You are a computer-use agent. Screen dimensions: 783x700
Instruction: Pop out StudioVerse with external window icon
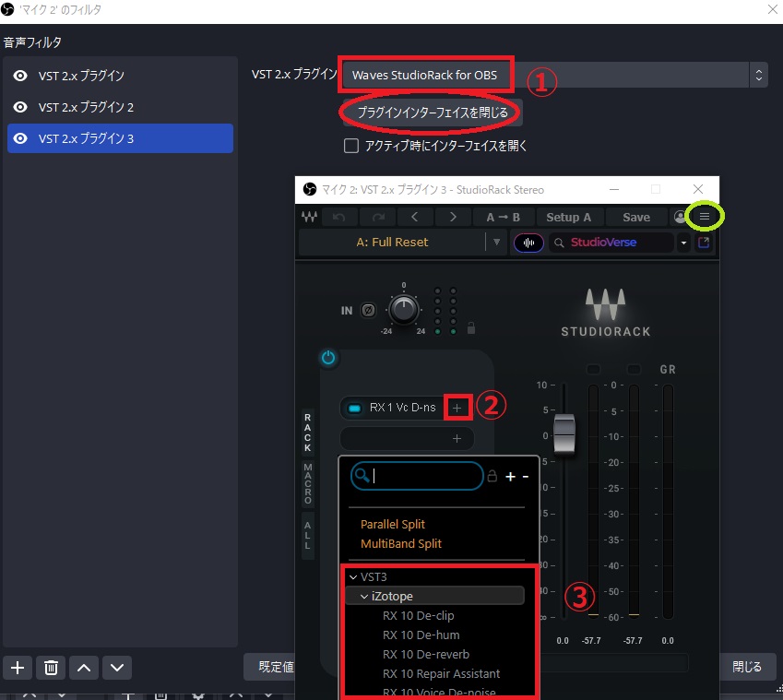[704, 243]
